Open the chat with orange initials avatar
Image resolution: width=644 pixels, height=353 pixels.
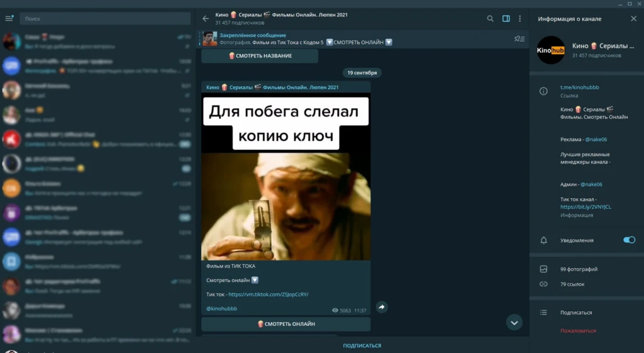11,188
